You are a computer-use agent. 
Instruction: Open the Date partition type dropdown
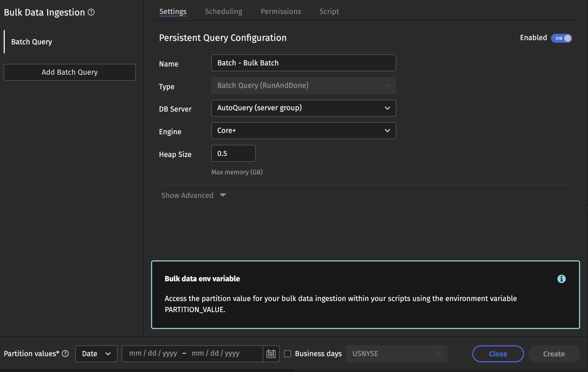(x=96, y=354)
